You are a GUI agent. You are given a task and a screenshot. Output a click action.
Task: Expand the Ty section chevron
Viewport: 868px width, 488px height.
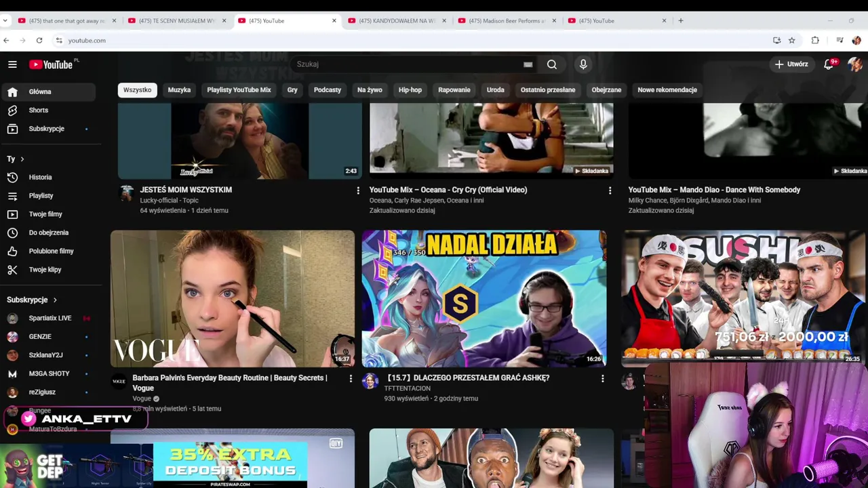[22, 159]
